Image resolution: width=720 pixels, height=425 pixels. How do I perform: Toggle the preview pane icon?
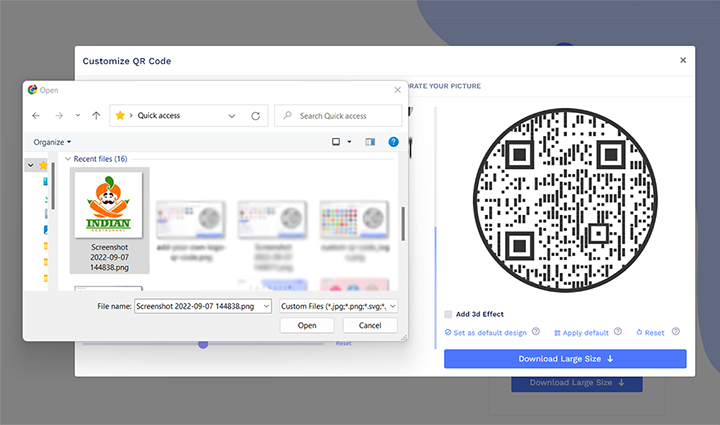pos(370,142)
